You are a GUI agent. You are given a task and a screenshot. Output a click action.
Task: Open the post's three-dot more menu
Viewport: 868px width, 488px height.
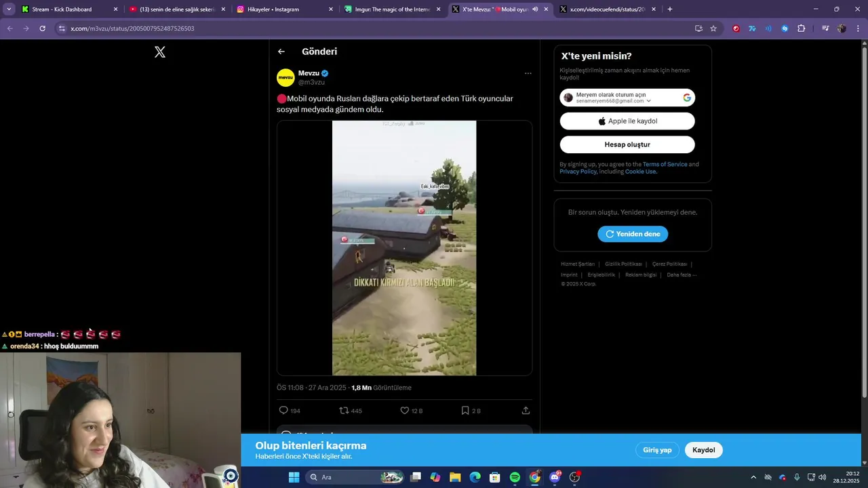click(528, 73)
